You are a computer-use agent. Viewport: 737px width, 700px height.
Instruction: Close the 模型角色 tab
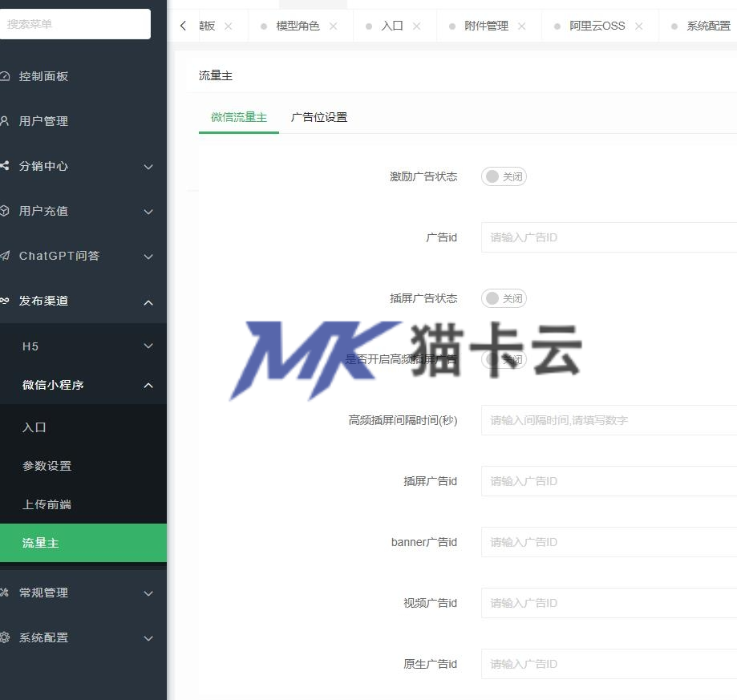click(x=334, y=26)
